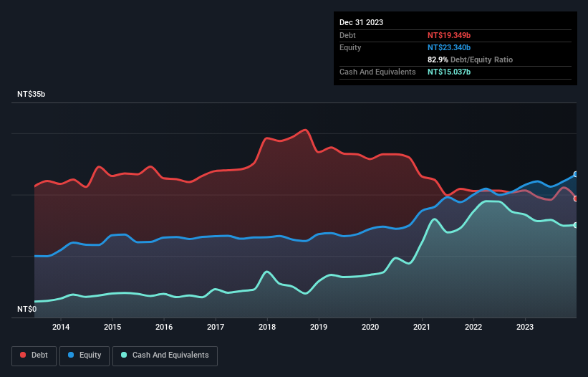Click the 2019 x-axis label

click(319, 327)
